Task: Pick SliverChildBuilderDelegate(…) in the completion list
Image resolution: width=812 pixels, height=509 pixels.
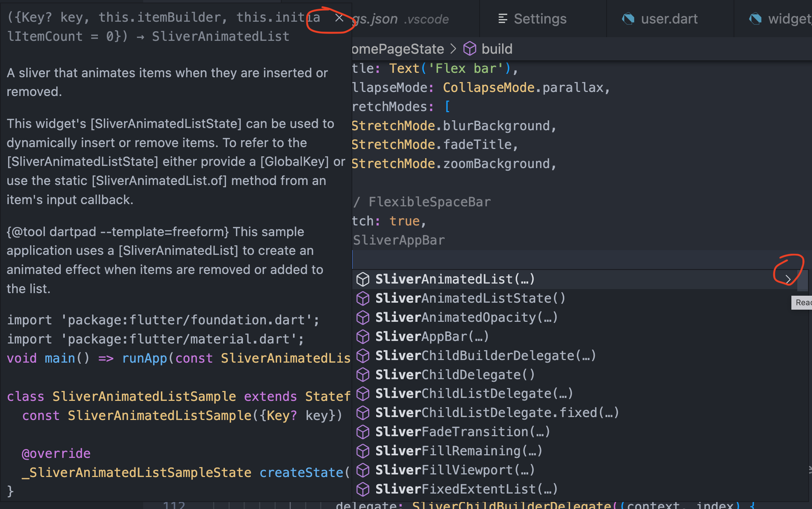Action: tap(580, 356)
